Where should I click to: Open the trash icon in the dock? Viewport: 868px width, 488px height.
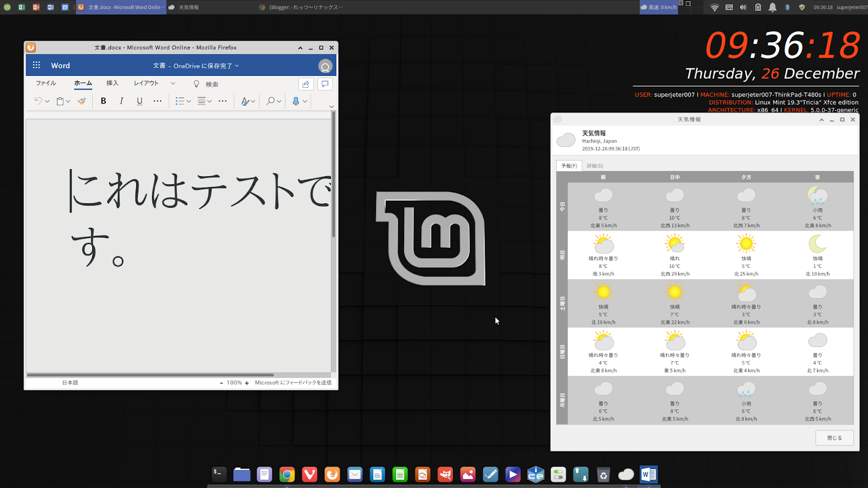(x=603, y=475)
